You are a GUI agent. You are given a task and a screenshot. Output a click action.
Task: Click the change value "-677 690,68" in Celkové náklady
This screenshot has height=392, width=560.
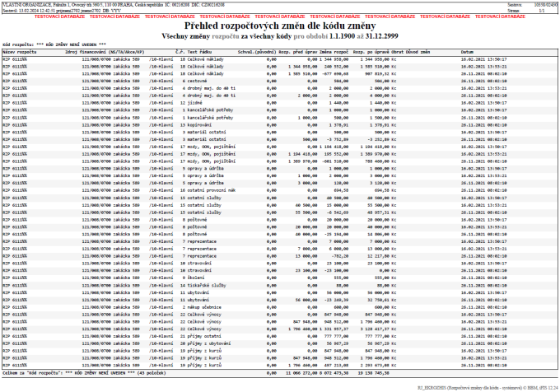coord(336,74)
